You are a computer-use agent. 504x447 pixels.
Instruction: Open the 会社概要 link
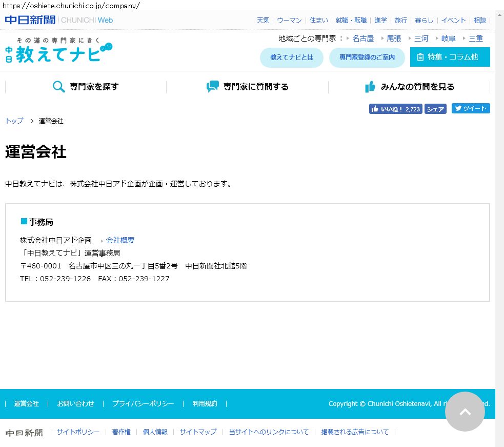coord(120,240)
